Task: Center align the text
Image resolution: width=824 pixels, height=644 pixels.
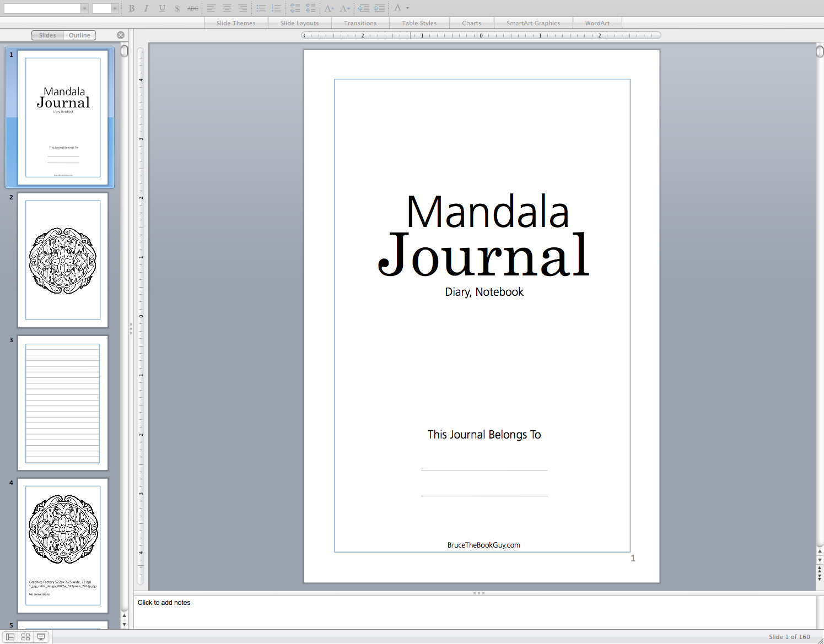Action: pos(227,8)
